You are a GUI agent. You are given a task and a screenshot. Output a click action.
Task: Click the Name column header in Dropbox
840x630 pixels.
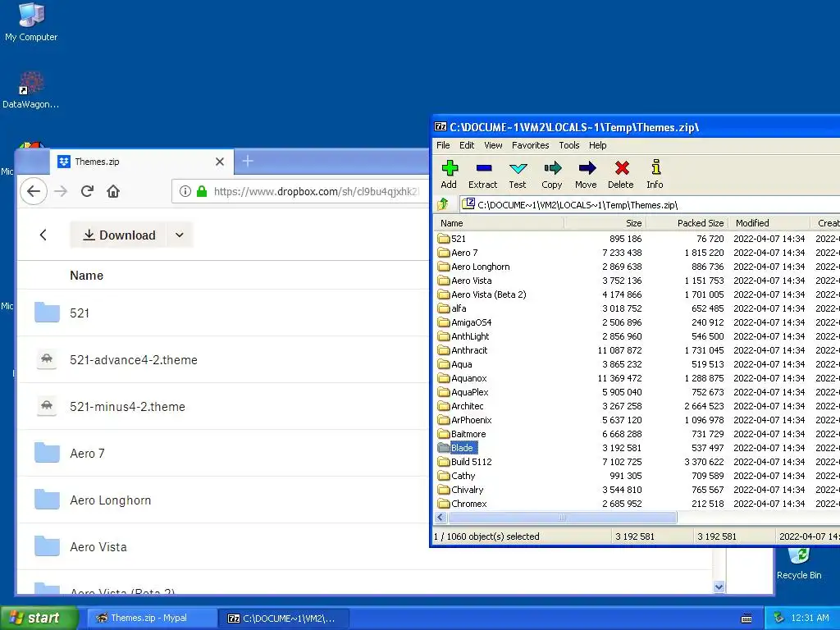coord(87,276)
